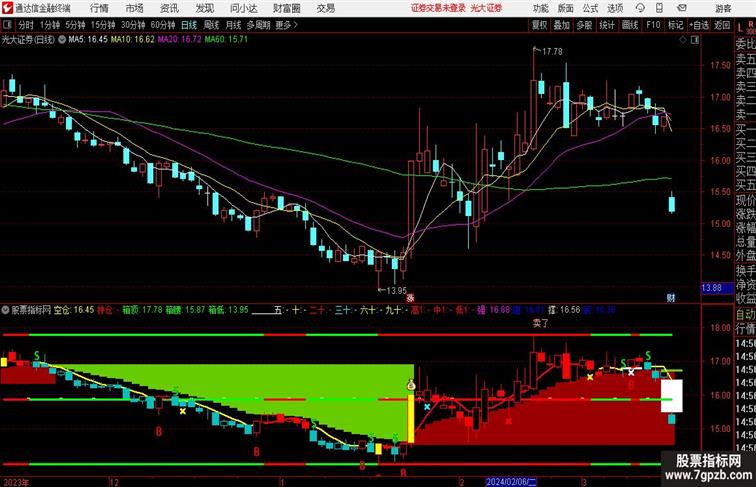Open the 财富圈 menu
Image resolution: width=756 pixels, height=487 pixels.
286,8
